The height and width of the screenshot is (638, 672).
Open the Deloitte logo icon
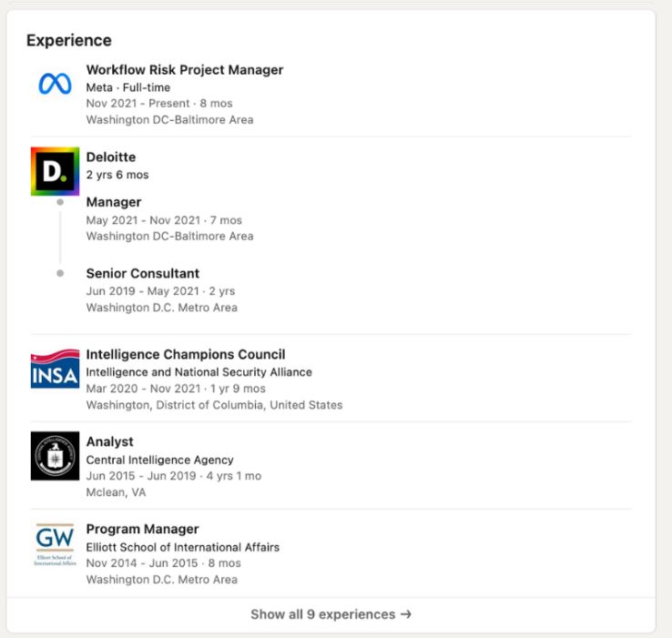pyautogui.click(x=55, y=171)
